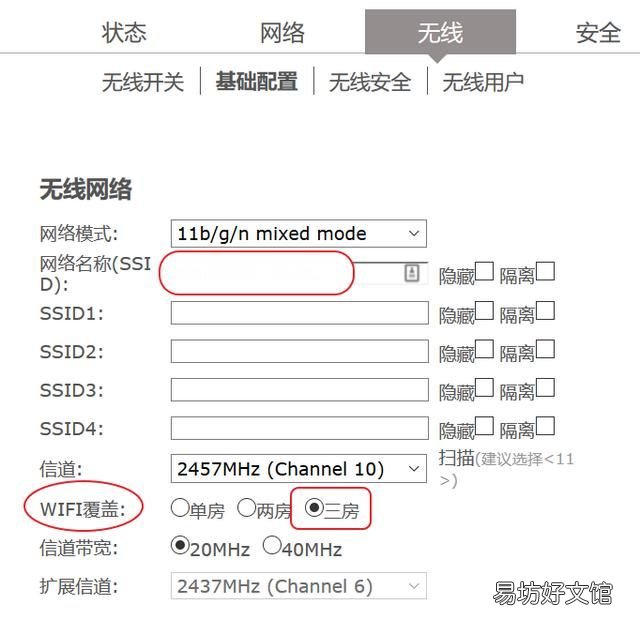Open the 信道 channel dropdown
The width and height of the screenshot is (640, 625).
[x=299, y=469]
